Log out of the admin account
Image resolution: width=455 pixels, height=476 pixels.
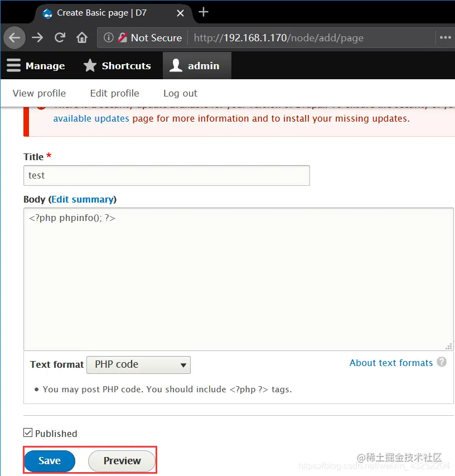click(x=181, y=93)
